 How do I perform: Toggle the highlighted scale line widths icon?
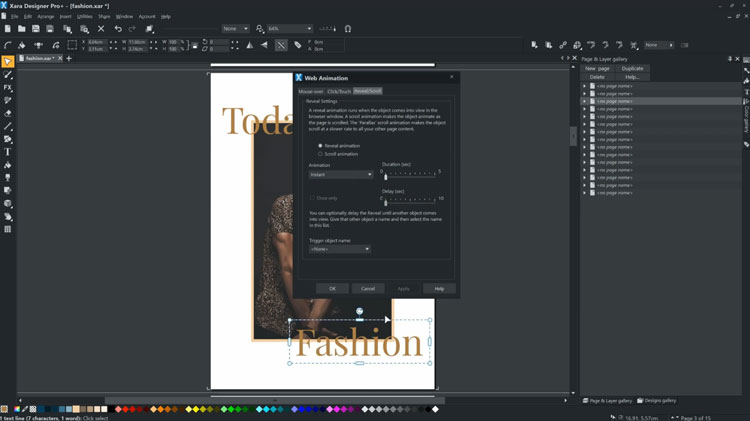pyautogui.click(x=281, y=45)
